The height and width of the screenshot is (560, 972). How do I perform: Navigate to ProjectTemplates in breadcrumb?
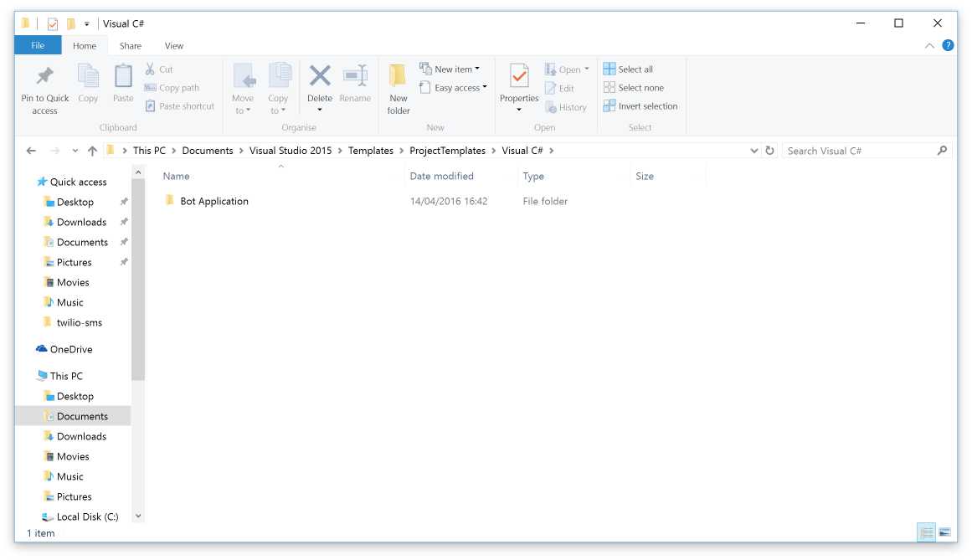pyautogui.click(x=448, y=151)
